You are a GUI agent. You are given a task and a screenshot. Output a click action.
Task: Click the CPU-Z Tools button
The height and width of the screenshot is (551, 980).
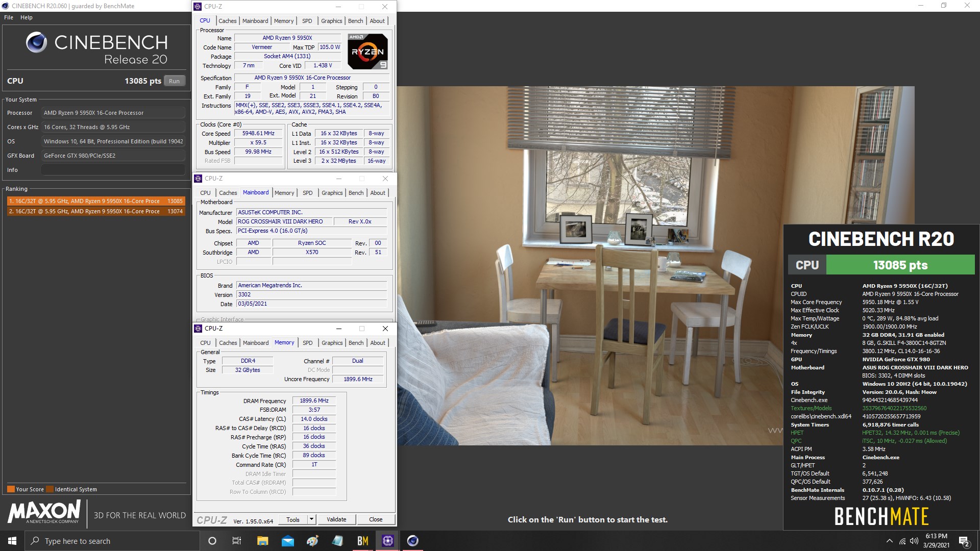click(293, 519)
